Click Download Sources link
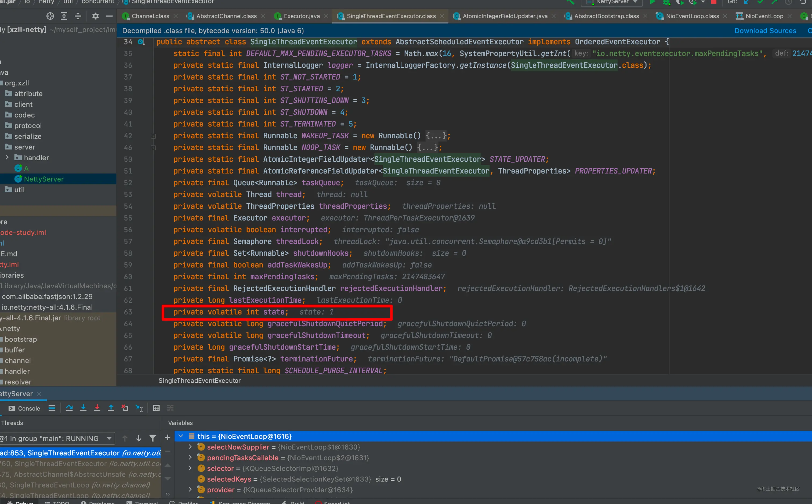 point(765,31)
